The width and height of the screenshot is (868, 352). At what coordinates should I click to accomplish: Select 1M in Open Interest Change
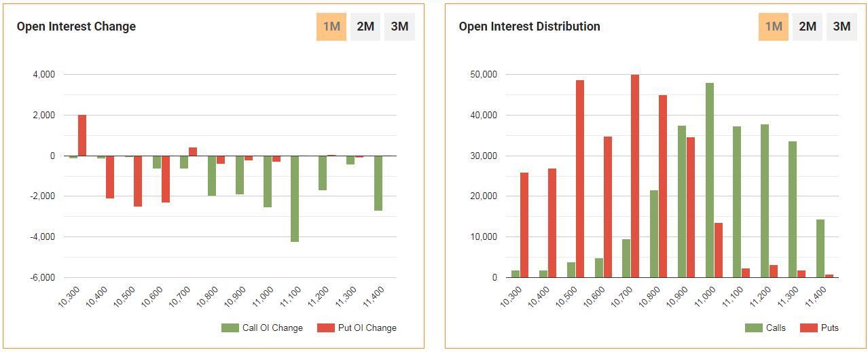331,27
